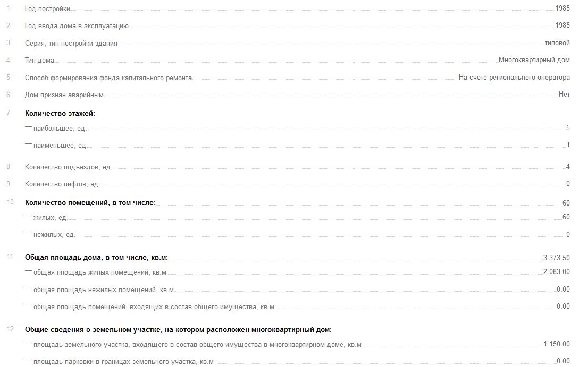Select 'На счете регионального оператора' text
The image size is (588, 367).
[x=514, y=78]
